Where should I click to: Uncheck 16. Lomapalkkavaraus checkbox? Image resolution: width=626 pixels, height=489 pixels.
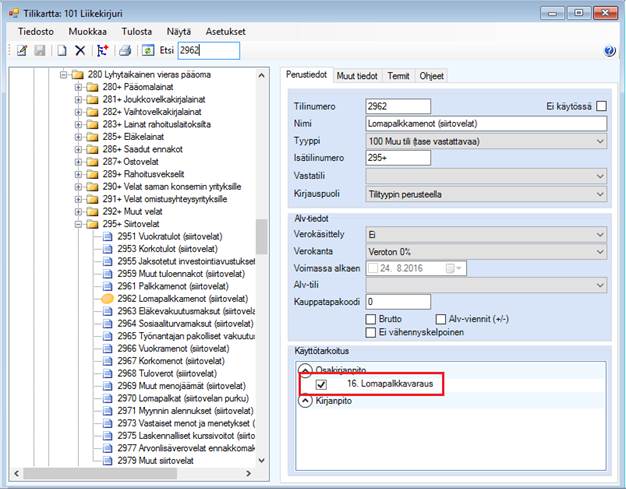click(321, 384)
